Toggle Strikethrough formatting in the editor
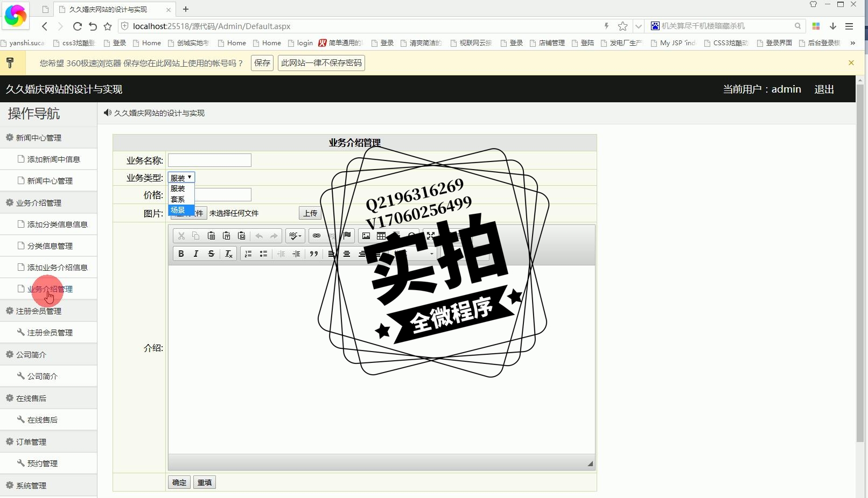868x498 pixels. [x=211, y=254]
